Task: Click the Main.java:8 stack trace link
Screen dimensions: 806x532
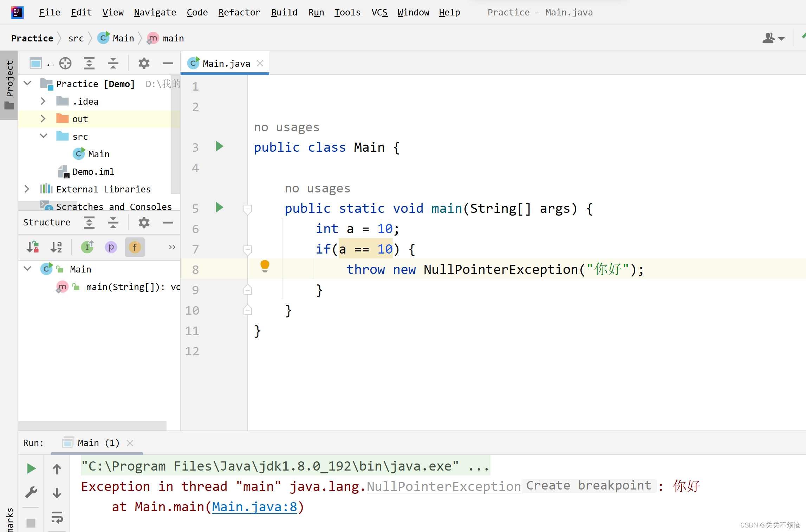Action: 254,507
